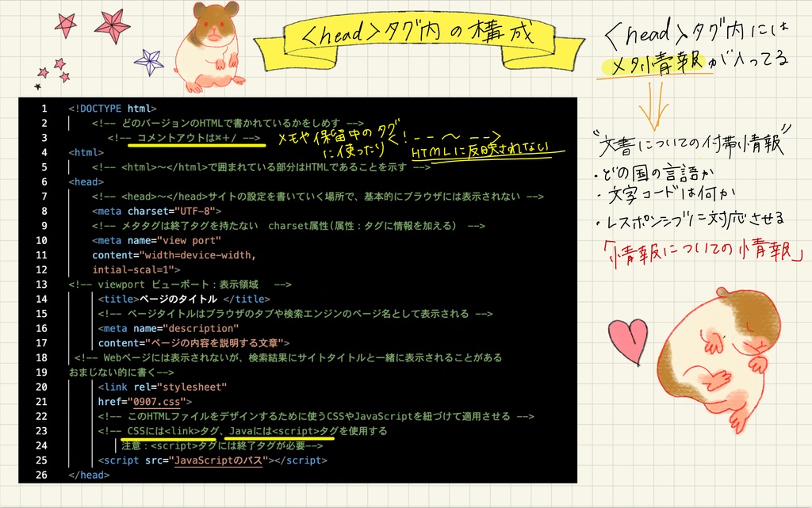This screenshot has width=812, height=508.
Task: Click the bullet '文字コードは何か'
Action: click(x=665, y=194)
